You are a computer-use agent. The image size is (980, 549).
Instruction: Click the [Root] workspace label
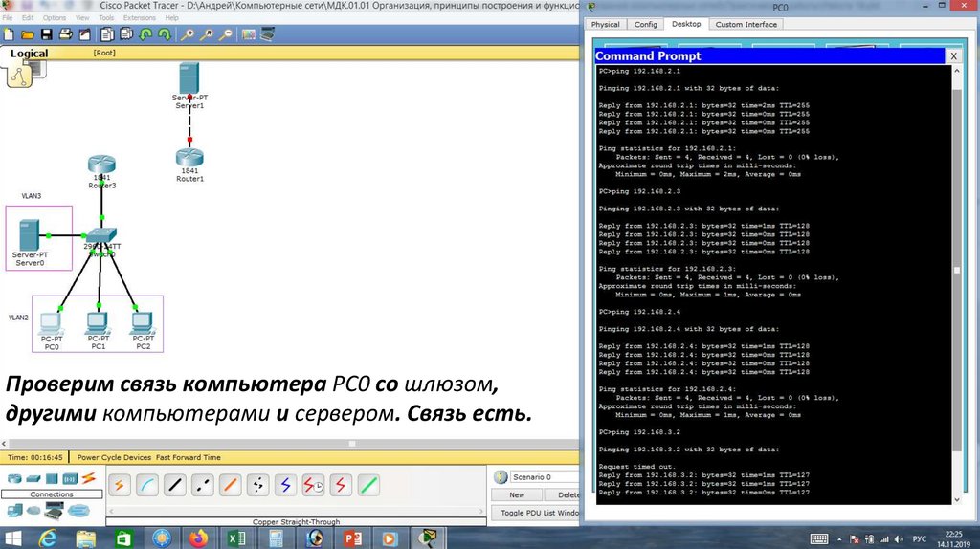pos(104,54)
